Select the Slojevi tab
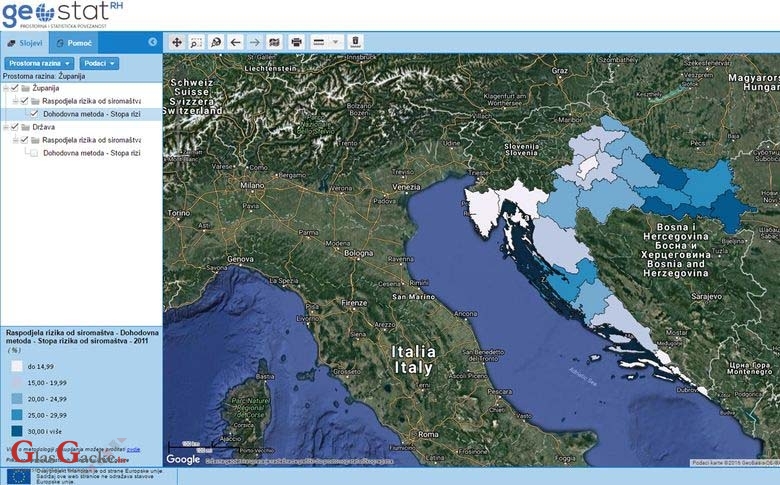Image resolution: width=780 pixels, height=485 pixels. (x=25, y=43)
